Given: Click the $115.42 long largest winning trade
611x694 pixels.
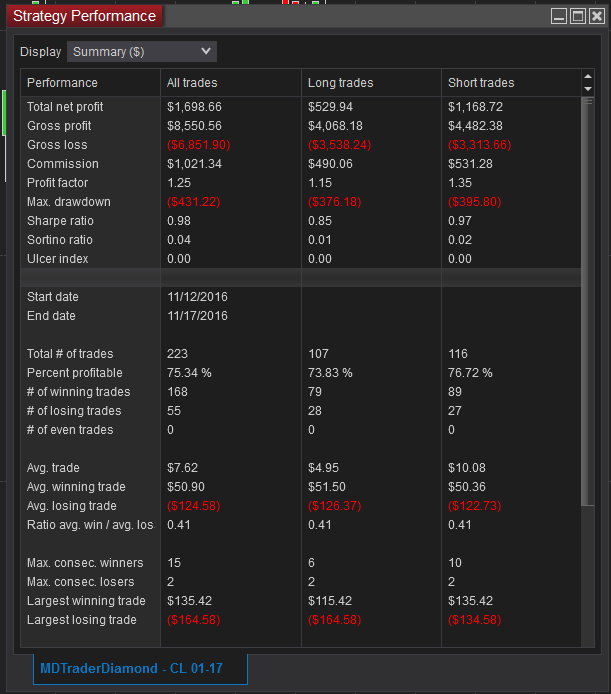Looking at the screenshot, I should coord(330,601).
